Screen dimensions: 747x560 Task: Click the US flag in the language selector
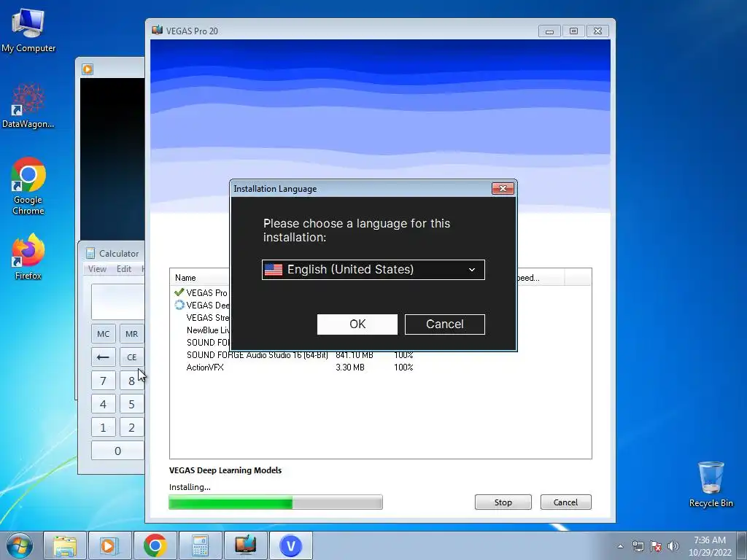pyautogui.click(x=274, y=270)
